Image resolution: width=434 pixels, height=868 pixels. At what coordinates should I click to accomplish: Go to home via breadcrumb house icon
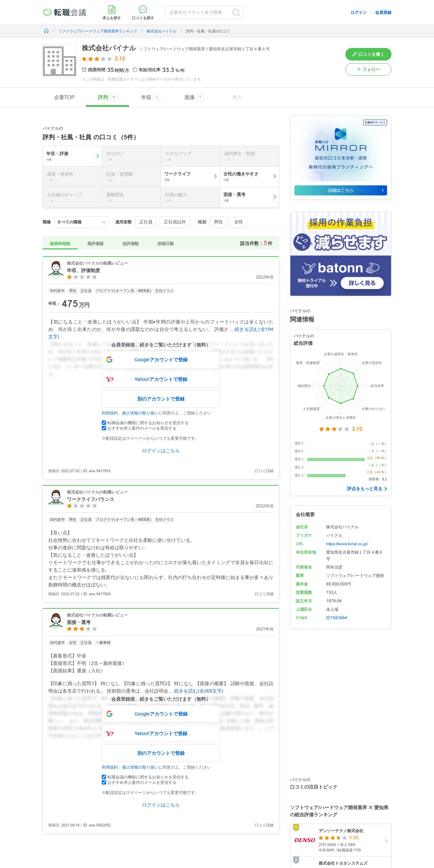46,31
